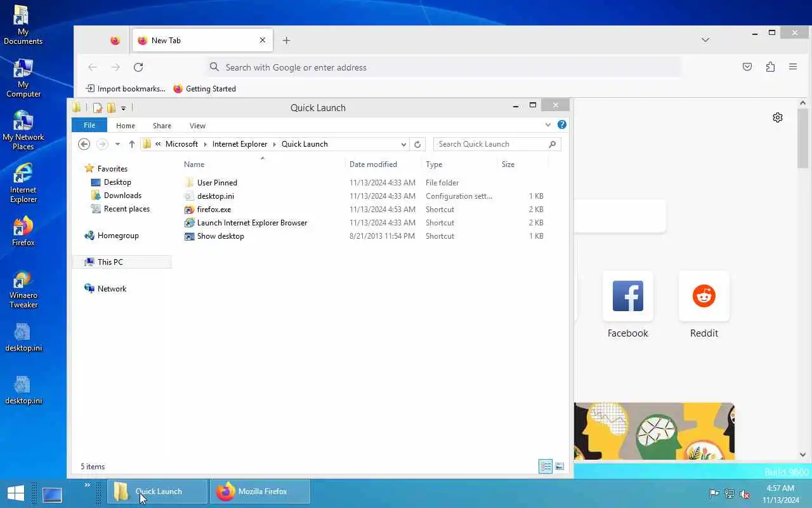Open the Share ribbon tab
This screenshot has height=508, width=812.
click(x=162, y=126)
